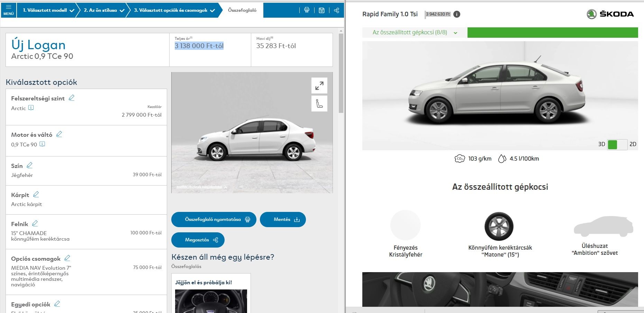Click the print icon in top blue bar
Image resolution: width=644 pixels, height=313 pixels.
(x=307, y=10)
